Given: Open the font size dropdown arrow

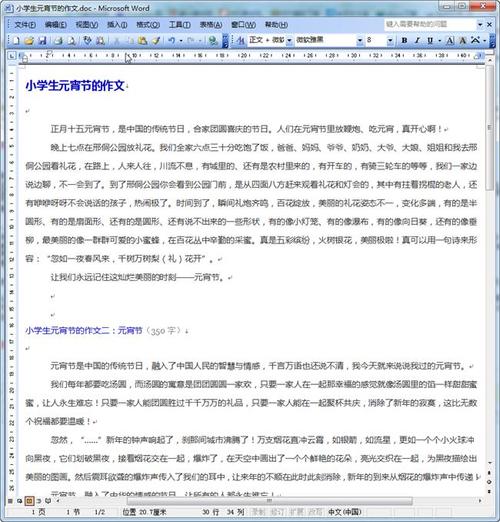Looking at the screenshot, I should 390,41.
